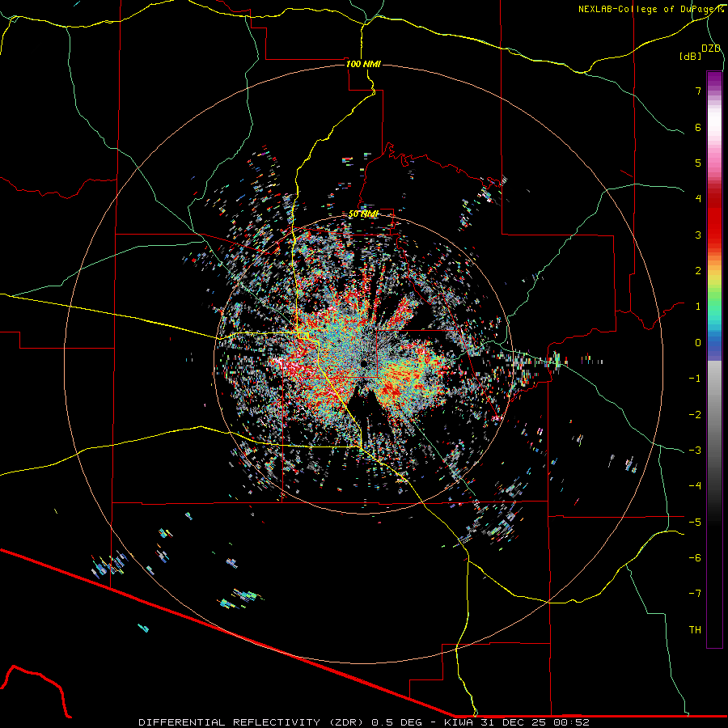The height and width of the screenshot is (728, 728).
Task: Click the colorbar tick label 3
Action: [x=698, y=235]
